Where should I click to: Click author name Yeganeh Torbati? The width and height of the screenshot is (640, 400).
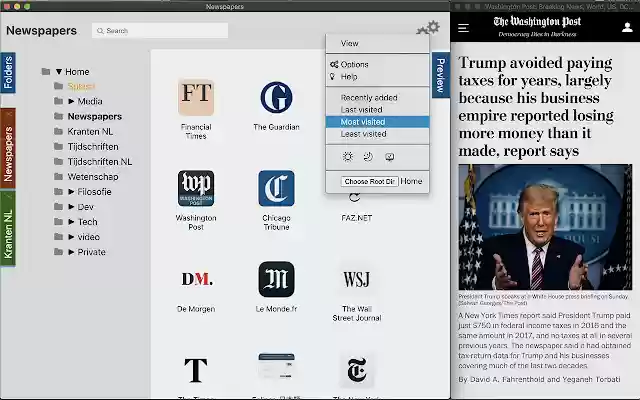[x=591, y=379]
